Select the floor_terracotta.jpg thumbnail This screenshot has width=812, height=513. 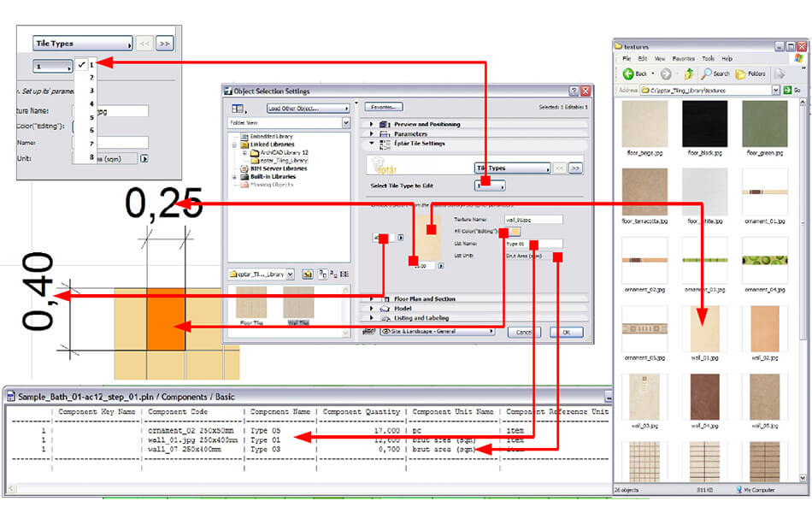pos(644,192)
